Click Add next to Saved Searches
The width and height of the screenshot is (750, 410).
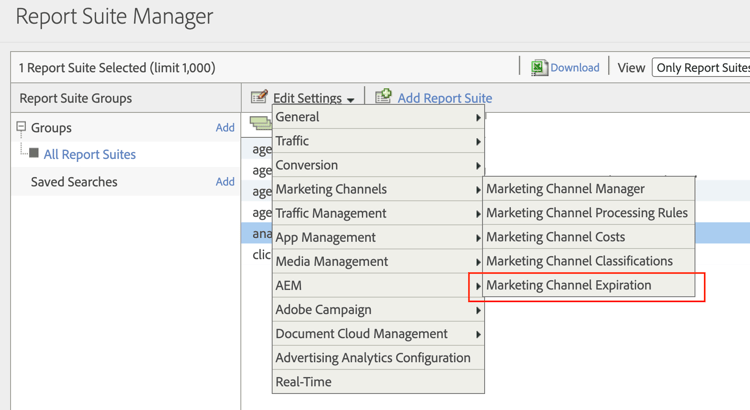[x=225, y=182]
